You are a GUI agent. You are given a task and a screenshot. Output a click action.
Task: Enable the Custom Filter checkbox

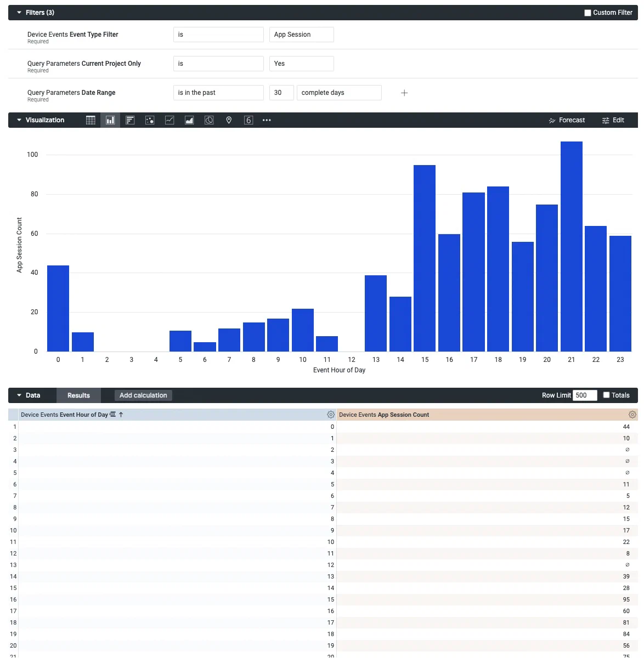pos(587,12)
